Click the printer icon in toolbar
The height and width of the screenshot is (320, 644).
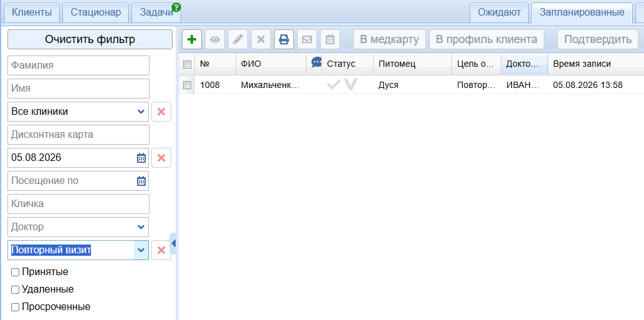coord(284,39)
